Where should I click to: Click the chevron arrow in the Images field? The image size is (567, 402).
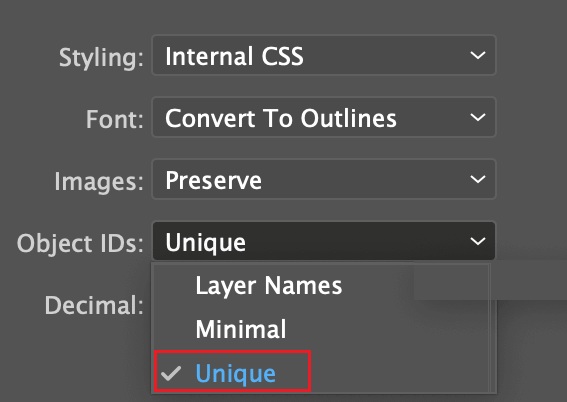(x=478, y=180)
